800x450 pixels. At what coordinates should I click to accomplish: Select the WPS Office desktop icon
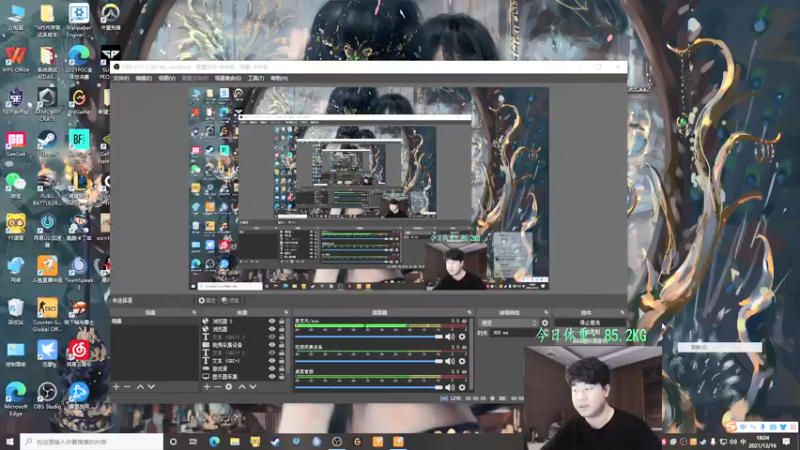click(x=16, y=60)
